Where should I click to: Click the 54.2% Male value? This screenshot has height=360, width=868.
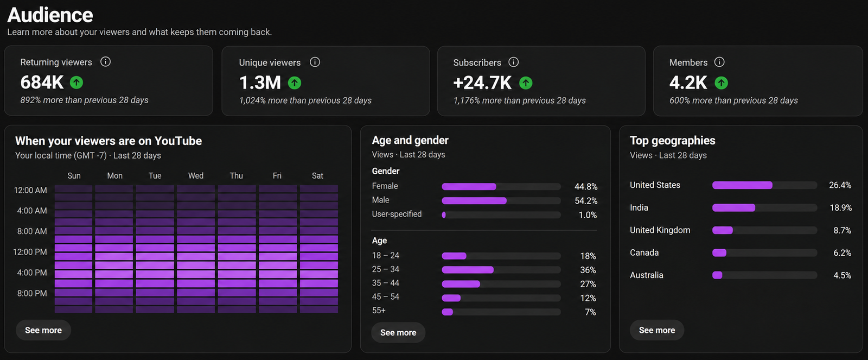[x=586, y=201]
